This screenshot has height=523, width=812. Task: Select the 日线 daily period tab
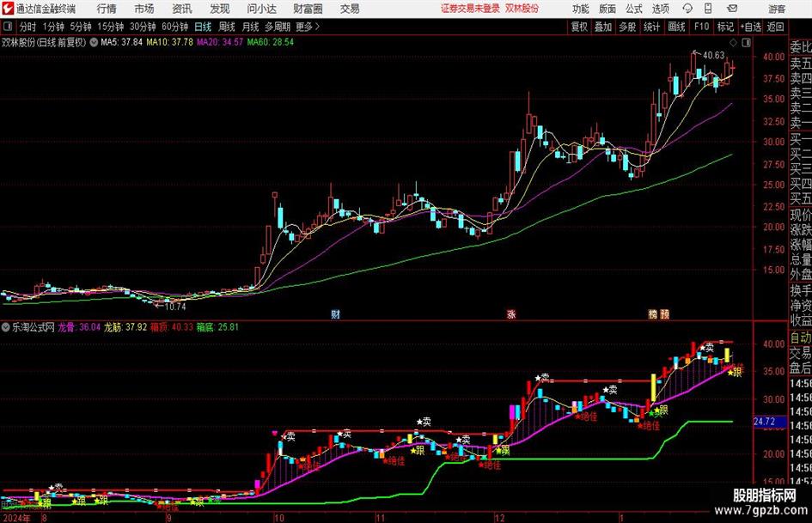click(203, 27)
